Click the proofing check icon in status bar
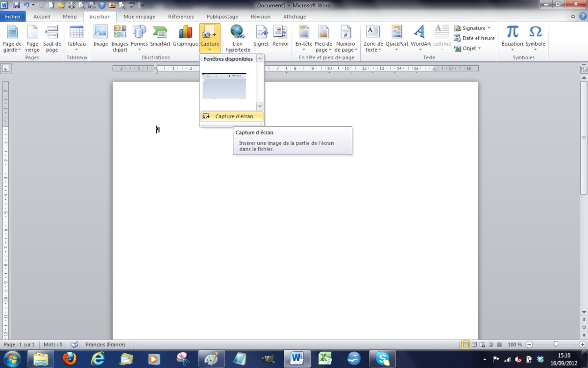This screenshot has width=588, height=368. click(x=74, y=344)
